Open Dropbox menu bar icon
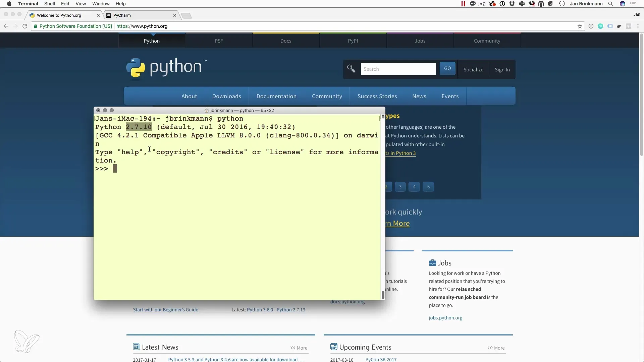 pos(512,4)
